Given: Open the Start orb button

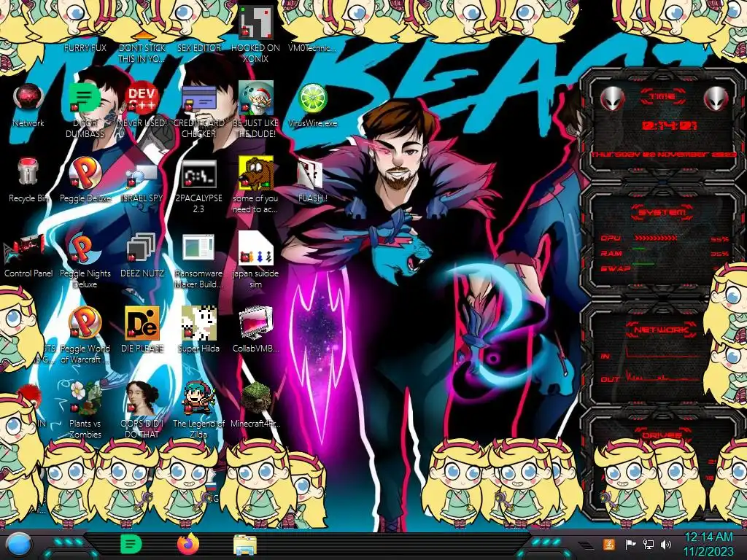Looking at the screenshot, I should coord(19,545).
